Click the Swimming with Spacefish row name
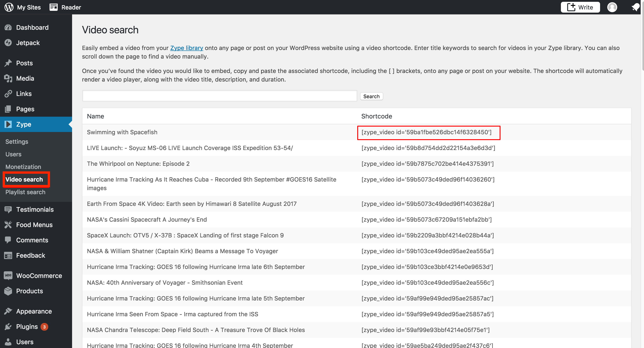This screenshot has width=644, height=348. pos(122,132)
